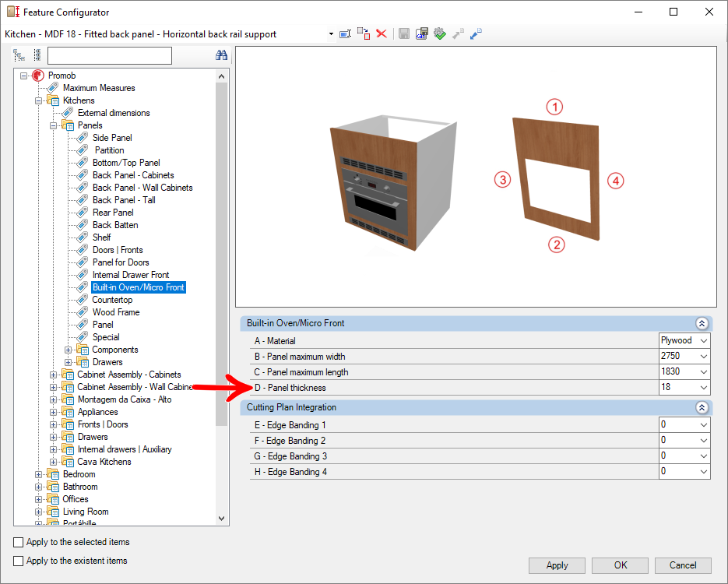Click the tag icon beside Countertop
The height and width of the screenshot is (584, 728).
click(83, 300)
